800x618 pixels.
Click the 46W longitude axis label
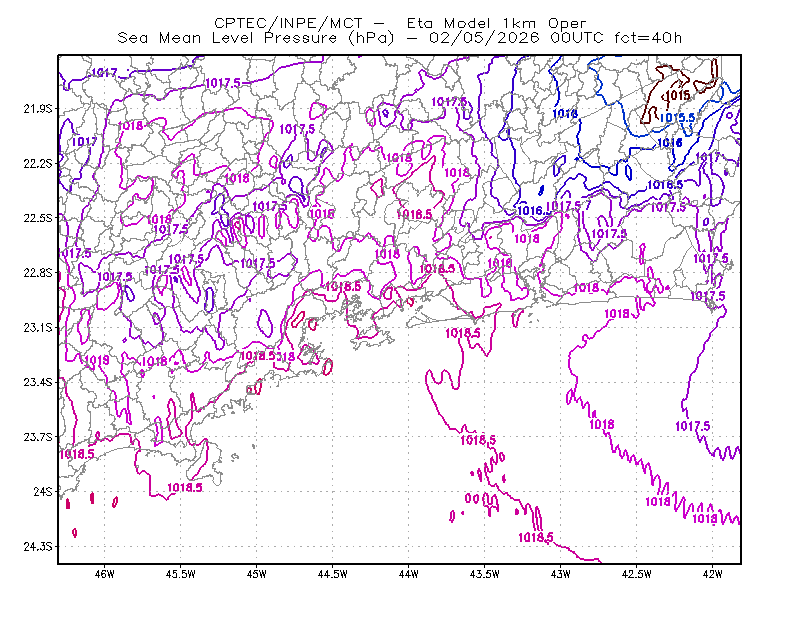click(x=105, y=574)
